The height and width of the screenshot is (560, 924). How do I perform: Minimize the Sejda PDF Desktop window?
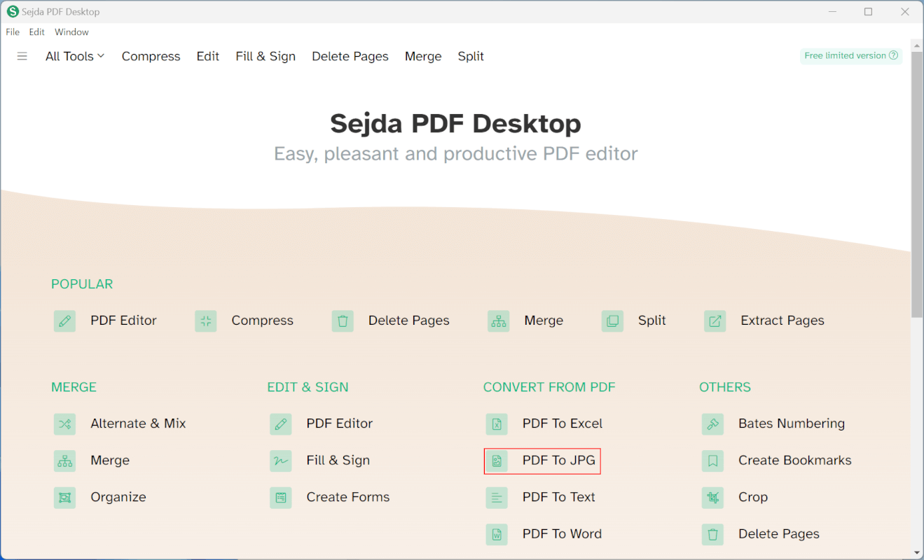(x=832, y=11)
